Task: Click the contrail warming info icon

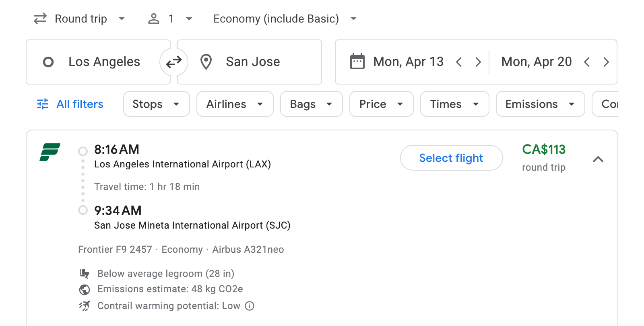Action: [250, 306]
